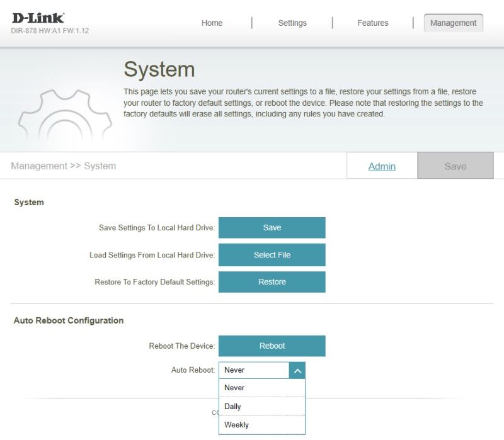Viewport: 504px width, 440px height.
Task: Click the 'Auto Reboot:' label
Action: coord(193,370)
